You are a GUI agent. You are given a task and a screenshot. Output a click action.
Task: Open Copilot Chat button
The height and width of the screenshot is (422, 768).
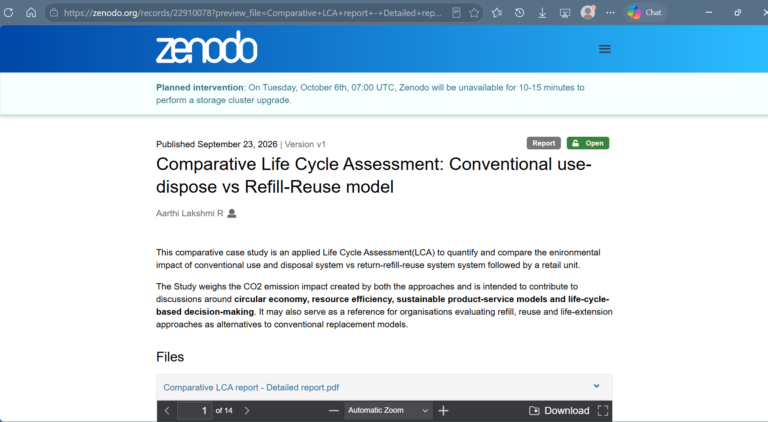point(645,13)
